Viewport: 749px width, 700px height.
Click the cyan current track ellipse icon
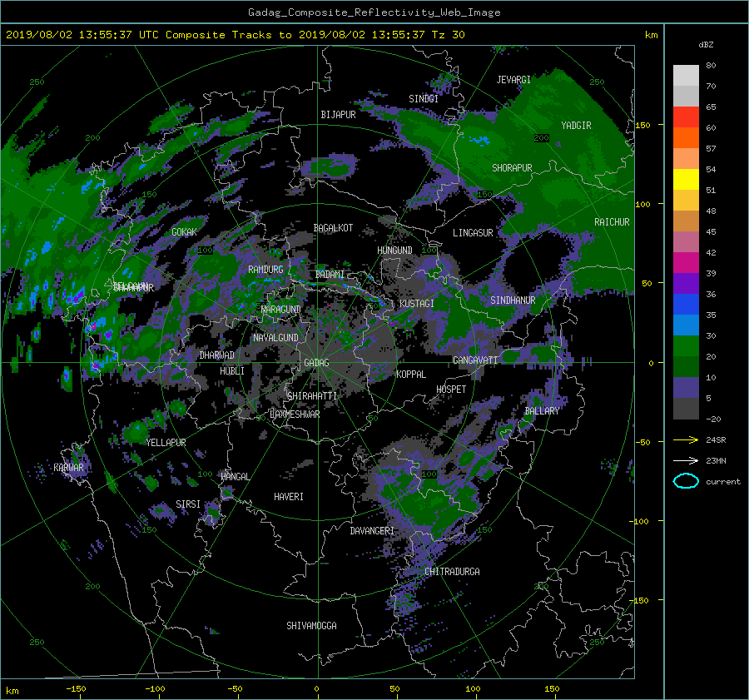pos(686,481)
